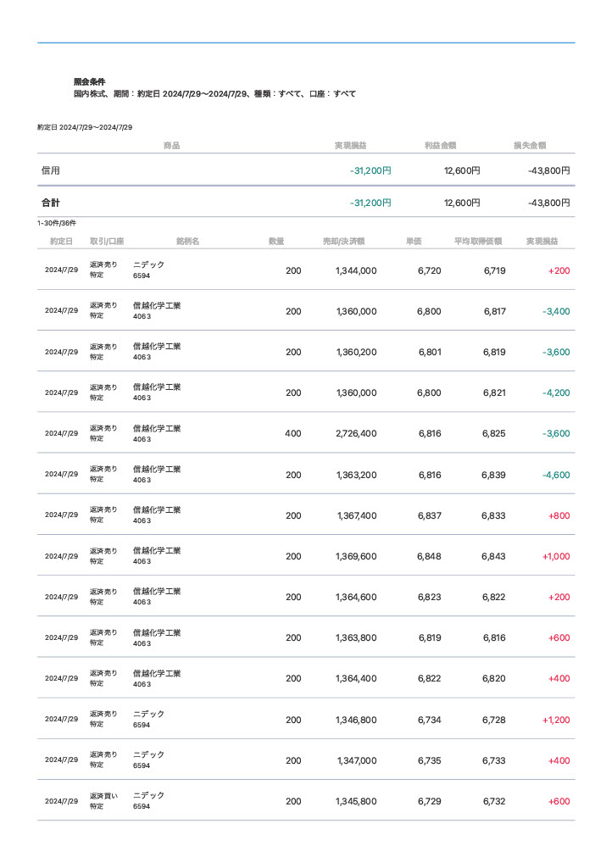This screenshot has height=868, width=612.
Task: Select the 信用 summary row label
Action: [51, 170]
